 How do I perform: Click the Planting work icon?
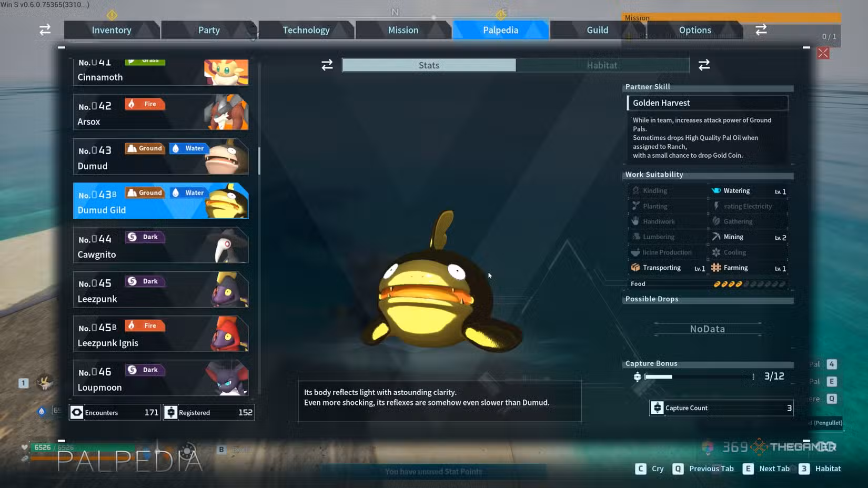pyautogui.click(x=636, y=206)
